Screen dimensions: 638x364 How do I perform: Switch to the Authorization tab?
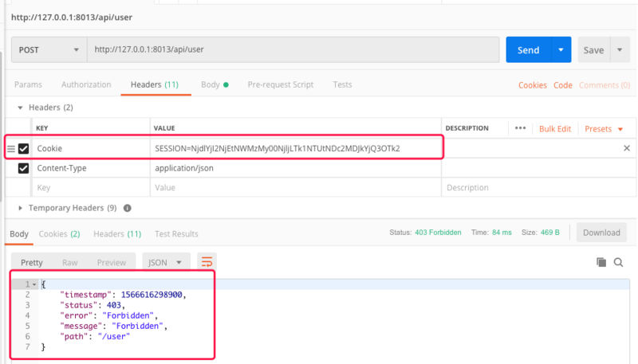click(86, 84)
